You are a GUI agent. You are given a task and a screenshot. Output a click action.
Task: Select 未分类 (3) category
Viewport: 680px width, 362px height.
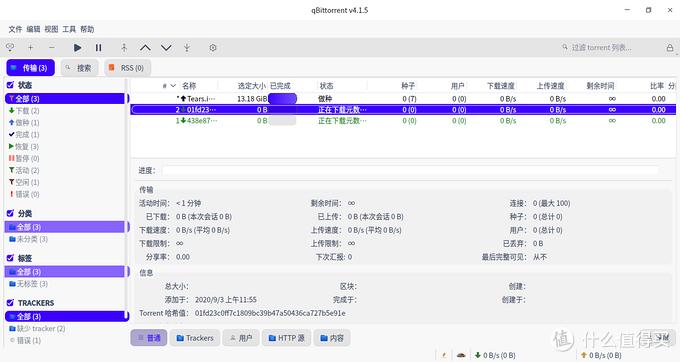pos(28,239)
